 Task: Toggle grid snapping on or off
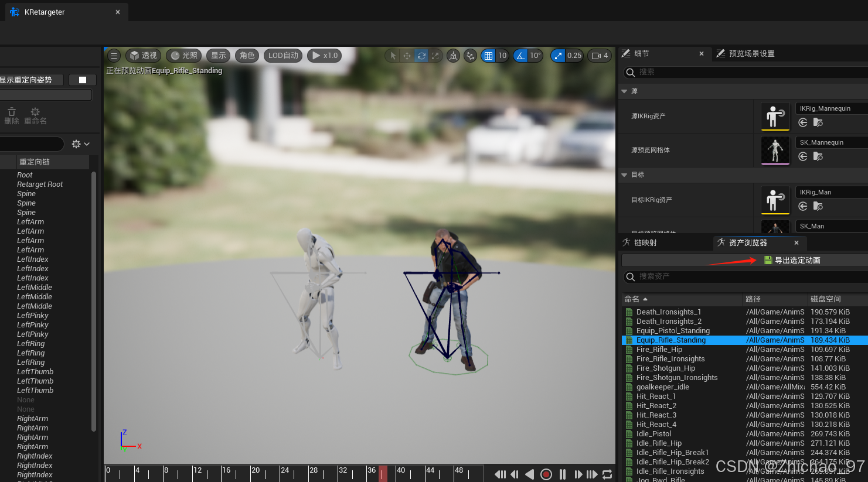[x=488, y=56]
